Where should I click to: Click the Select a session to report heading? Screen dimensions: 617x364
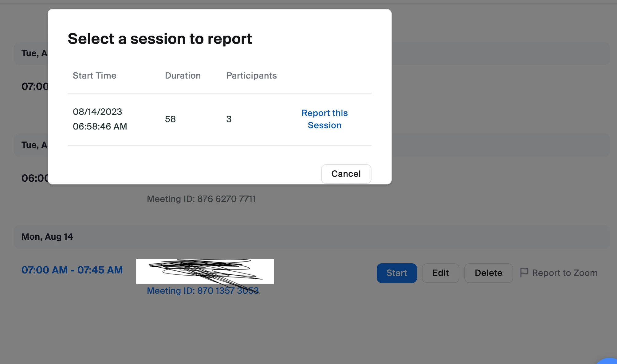click(159, 39)
